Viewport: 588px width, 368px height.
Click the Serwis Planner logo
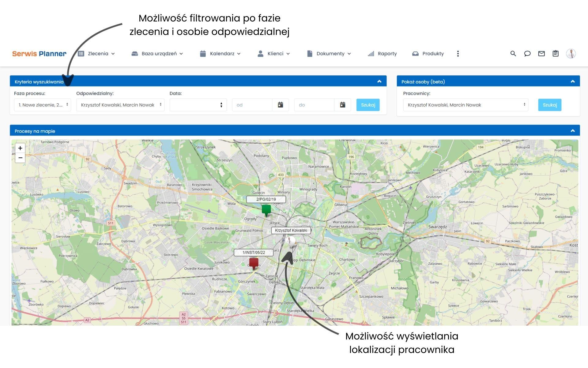(39, 54)
